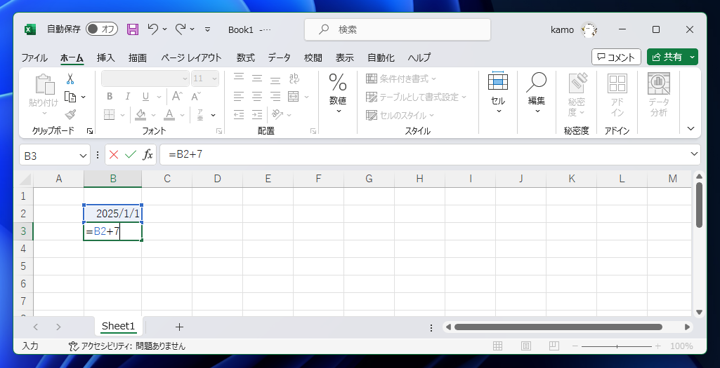Click the Middle Align icon

coord(257,79)
